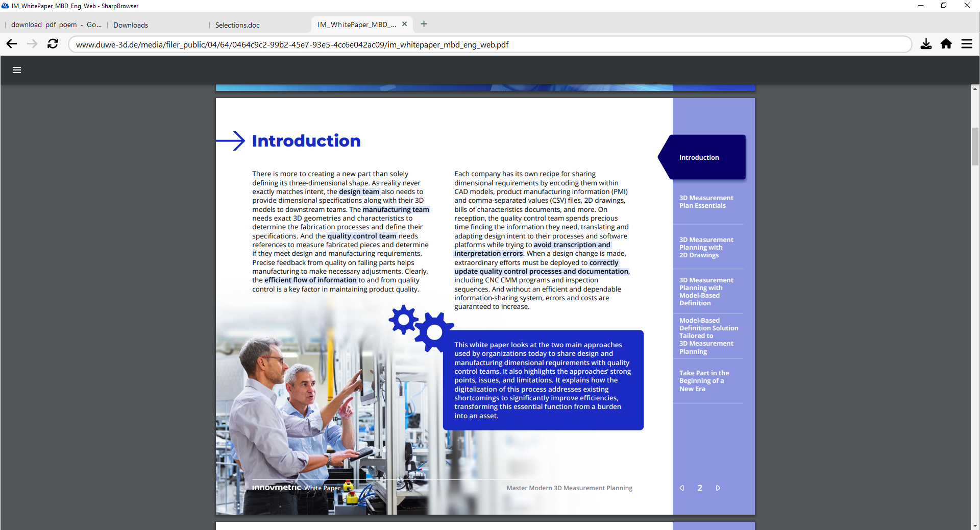Switch to the Selections.doc tab
980x530 pixels.
click(237, 25)
